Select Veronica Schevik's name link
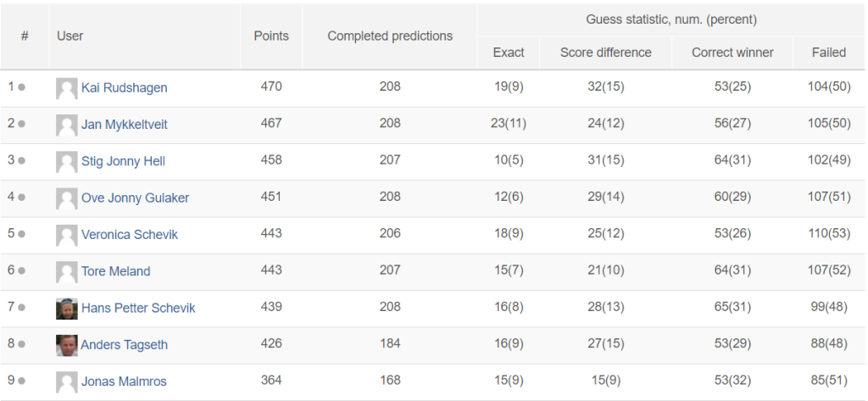The width and height of the screenshot is (868, 401). [x=130, y=234]
